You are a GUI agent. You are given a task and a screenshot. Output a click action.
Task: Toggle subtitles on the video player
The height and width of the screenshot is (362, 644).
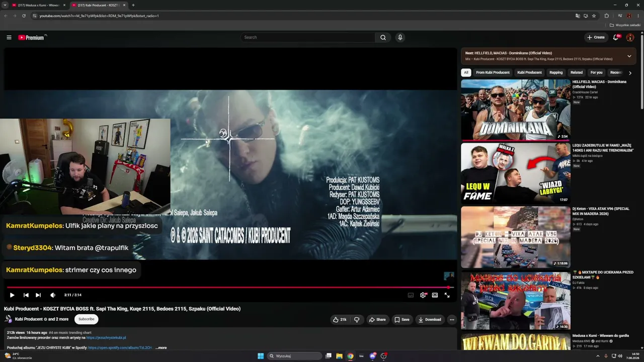click(x=411, y=295)
